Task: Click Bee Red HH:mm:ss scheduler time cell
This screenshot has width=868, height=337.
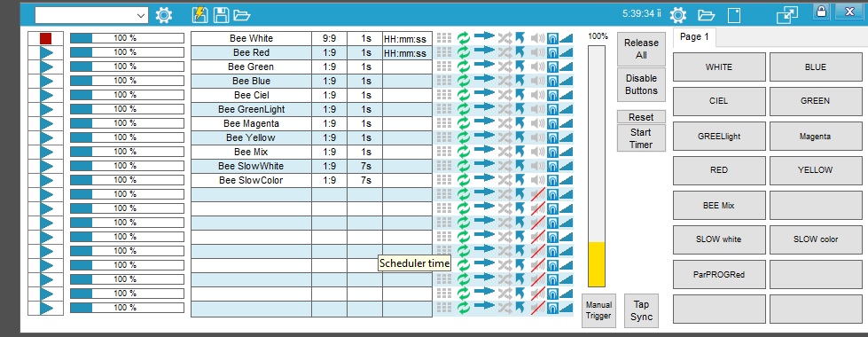Action: point(407,53)
